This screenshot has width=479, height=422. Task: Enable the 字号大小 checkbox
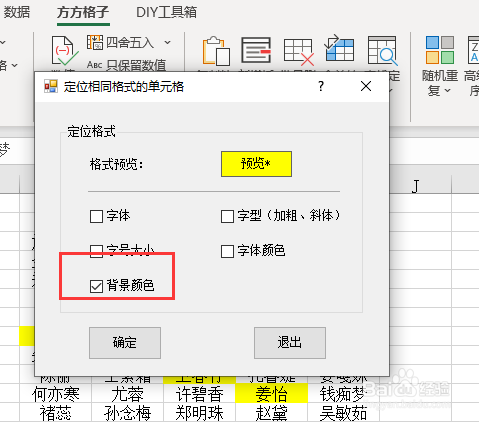point(96,251)
